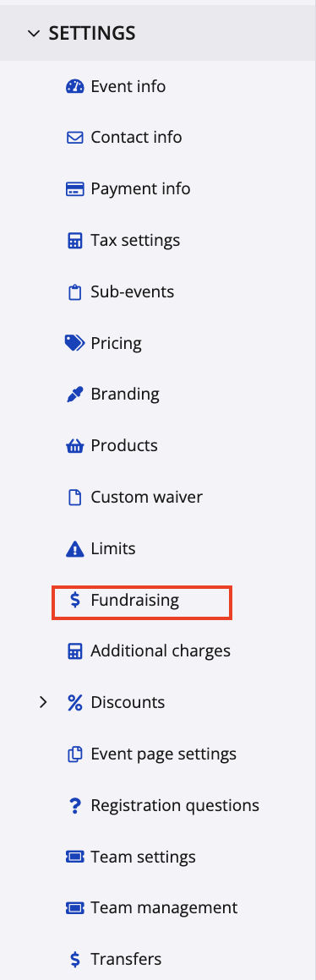The image size is (316, 980).
Task: Click the envelope icon for Contact info
Action: pyautogui.click(x=75, y=138)
